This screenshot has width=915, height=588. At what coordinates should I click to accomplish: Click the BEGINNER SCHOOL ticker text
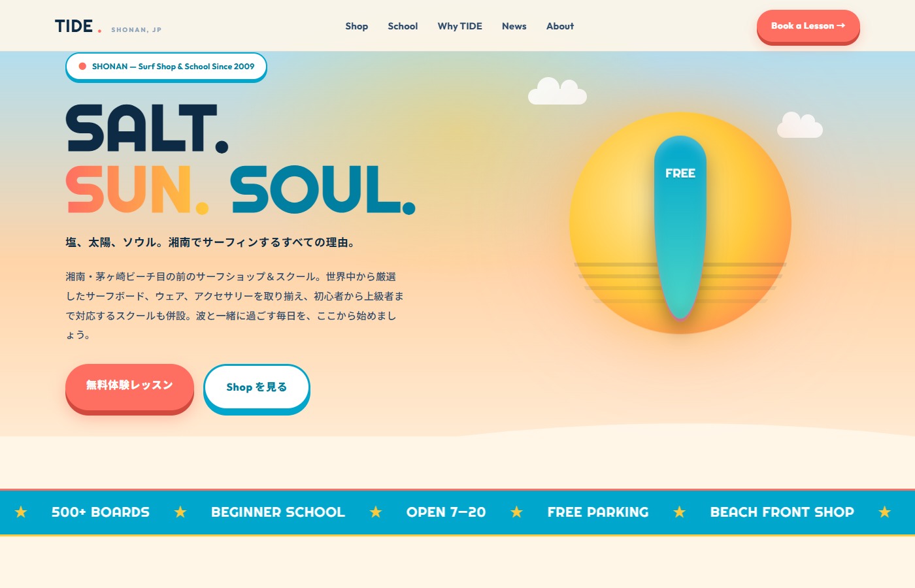pos(278,512)
